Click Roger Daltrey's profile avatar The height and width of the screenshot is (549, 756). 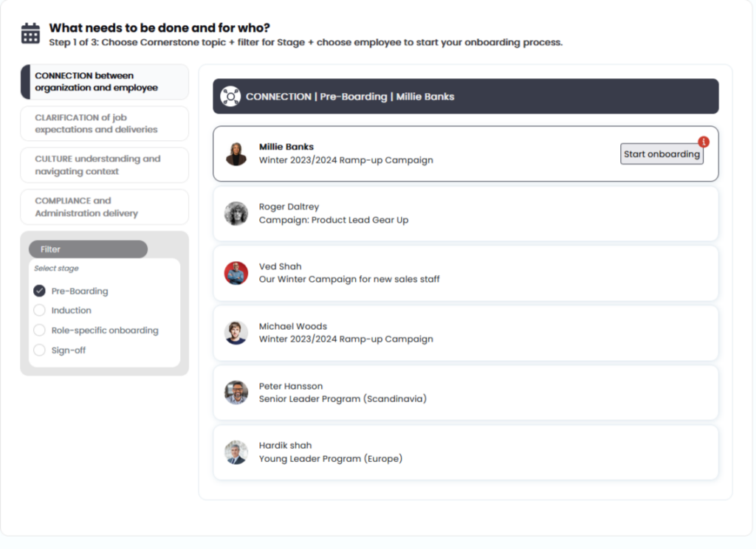pyautogui.click(x=236, y=213)
